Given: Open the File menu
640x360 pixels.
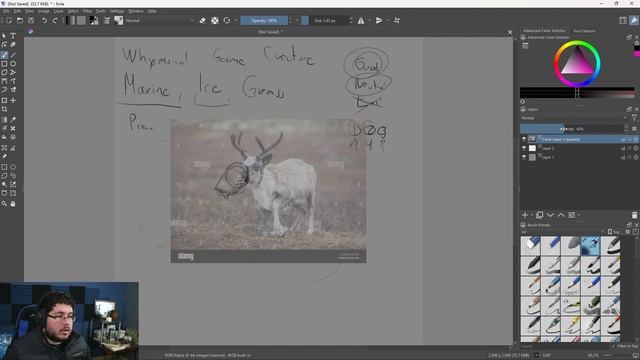Looking at the screenshot, I should (6, 11).
